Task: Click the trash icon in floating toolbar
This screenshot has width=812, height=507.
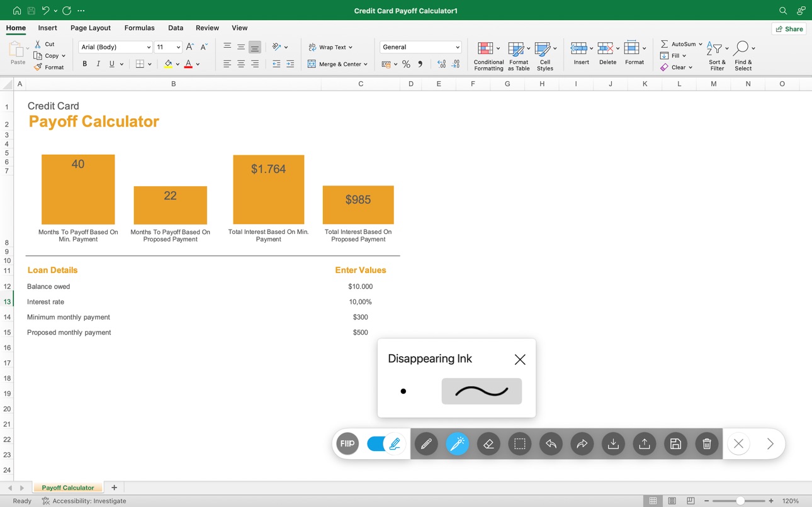Action: pyautogui.click(x=707, y=444)
